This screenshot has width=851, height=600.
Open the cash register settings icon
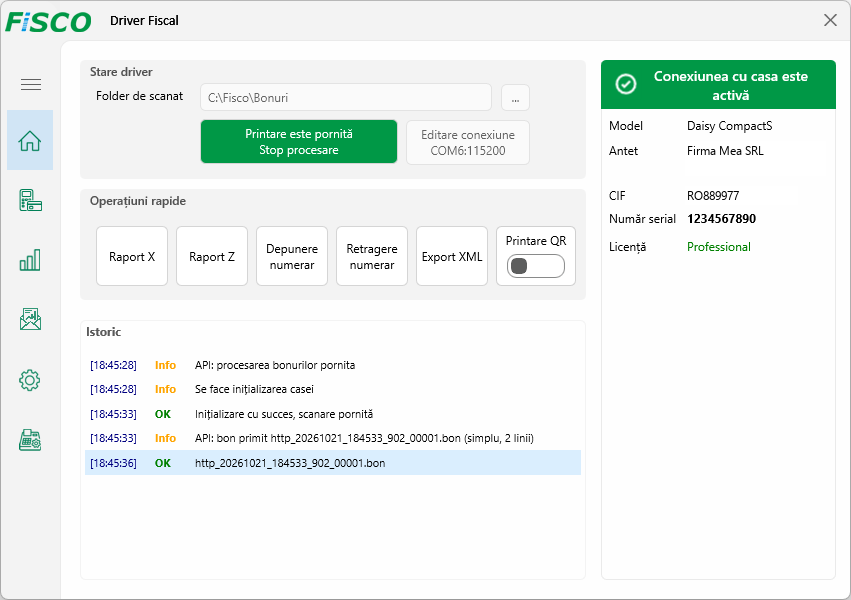[x=30, y=440]
